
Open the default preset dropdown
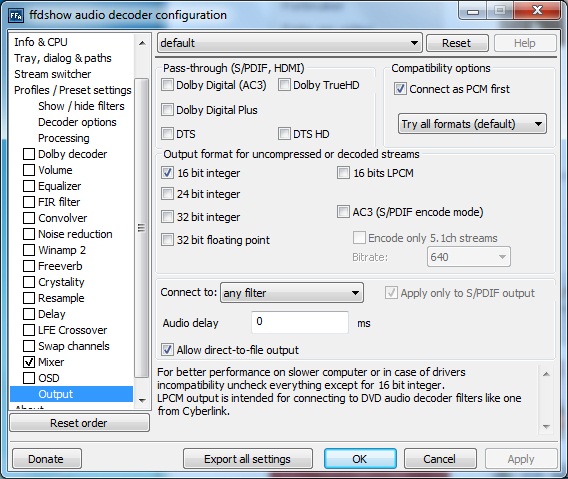point(290,43)
